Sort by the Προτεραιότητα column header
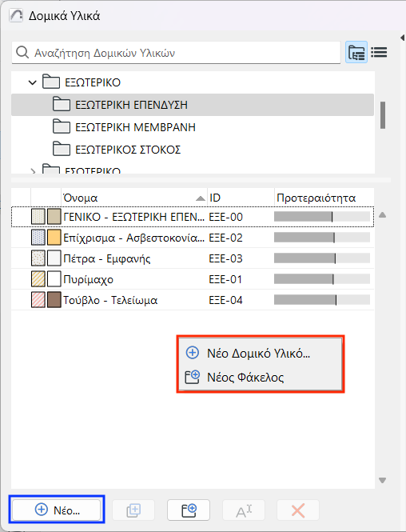This screenshot has width=406, height=532. [324, 198]
